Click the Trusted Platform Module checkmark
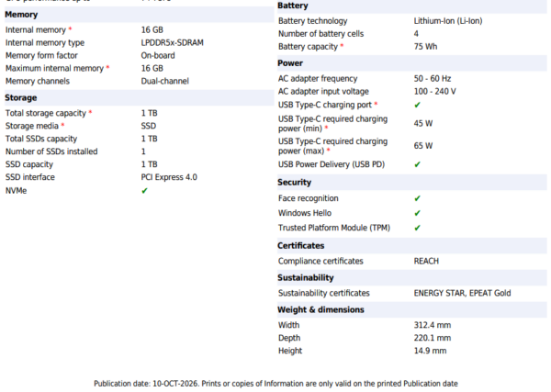 click(417, 228)
